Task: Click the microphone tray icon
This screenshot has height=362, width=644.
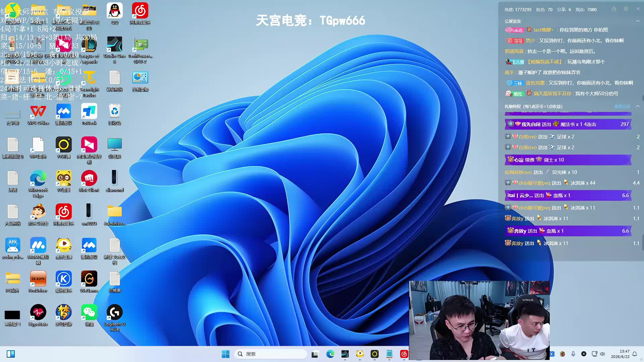Action: [x=573, y=354]
